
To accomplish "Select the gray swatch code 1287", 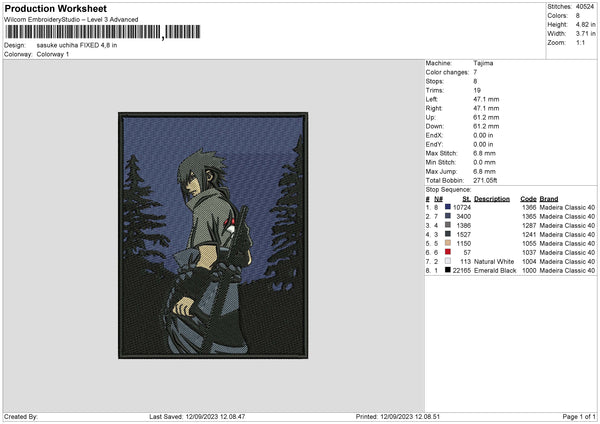I will coord(448,225).
